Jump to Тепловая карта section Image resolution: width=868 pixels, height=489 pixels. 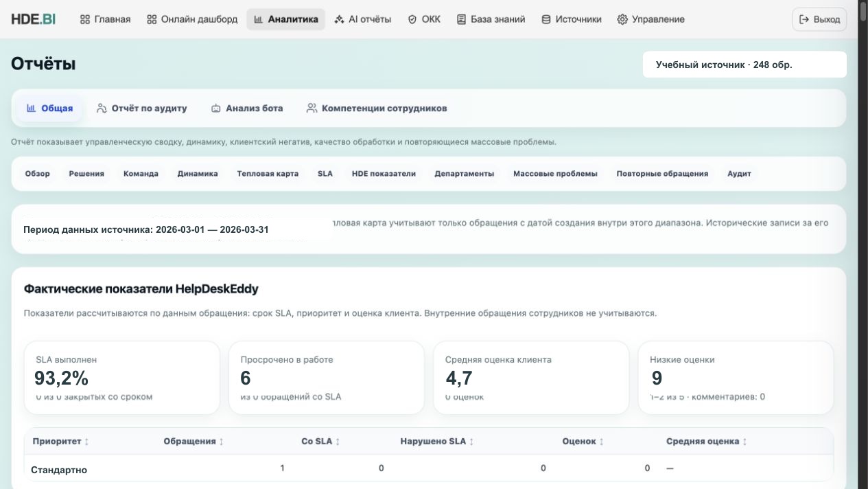click(268, 174)
